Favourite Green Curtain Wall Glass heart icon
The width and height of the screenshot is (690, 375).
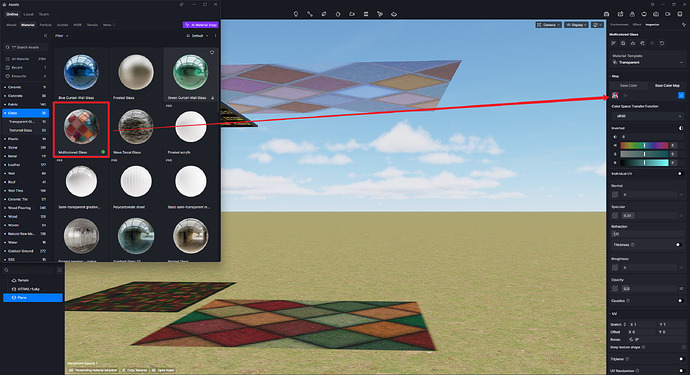pyautogui.click(x=212, y=52)
